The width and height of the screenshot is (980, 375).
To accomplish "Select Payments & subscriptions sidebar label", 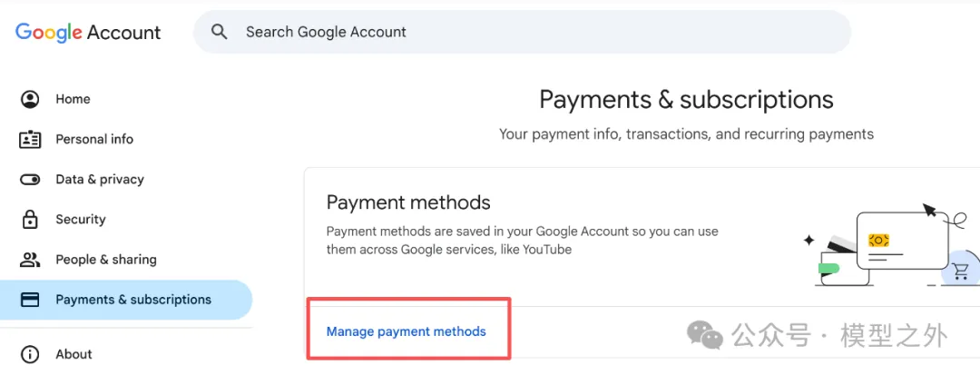I will [133, 300].
